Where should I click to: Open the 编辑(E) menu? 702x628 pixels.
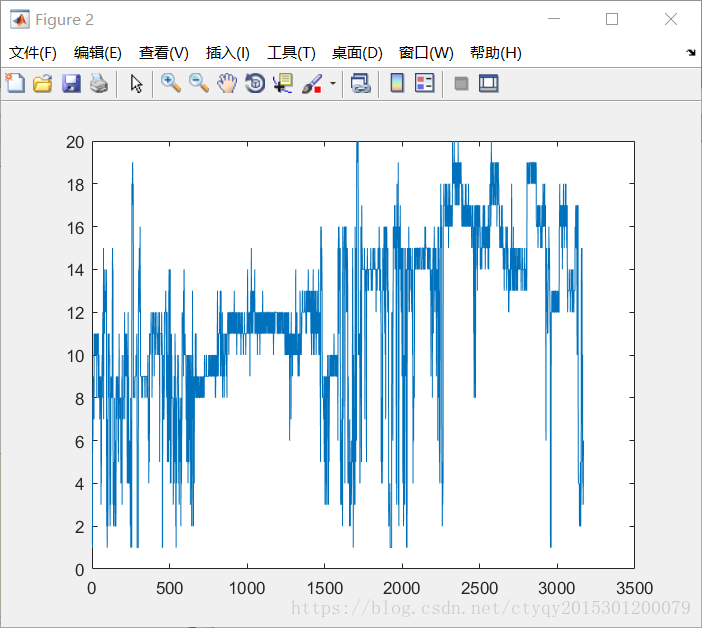[98, 53]
